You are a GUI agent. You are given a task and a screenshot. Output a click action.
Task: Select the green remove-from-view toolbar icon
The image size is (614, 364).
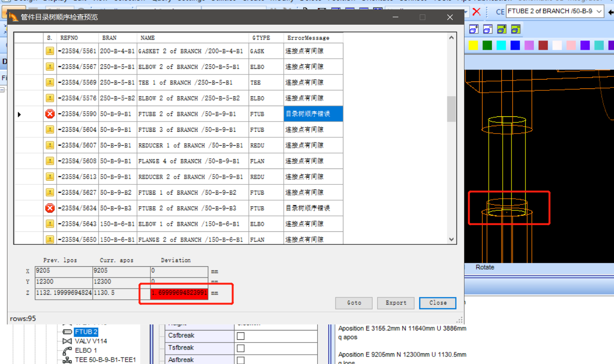tap(515, 29)
